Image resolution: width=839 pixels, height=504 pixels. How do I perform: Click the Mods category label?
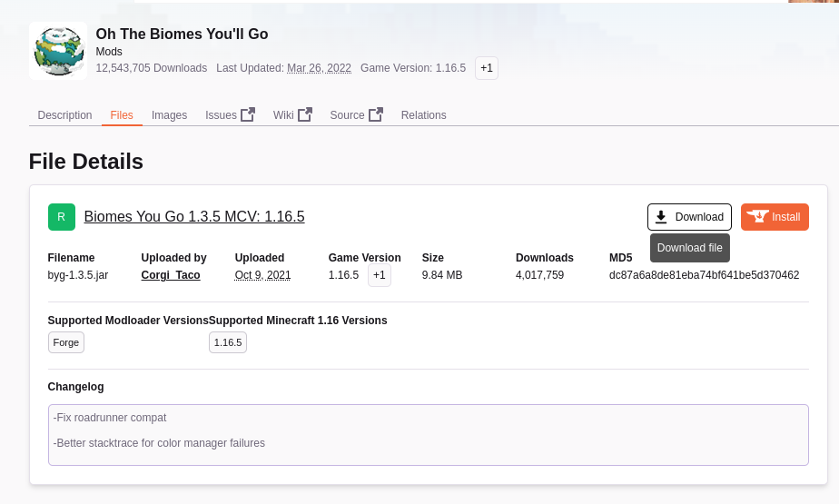coord(109,52)
